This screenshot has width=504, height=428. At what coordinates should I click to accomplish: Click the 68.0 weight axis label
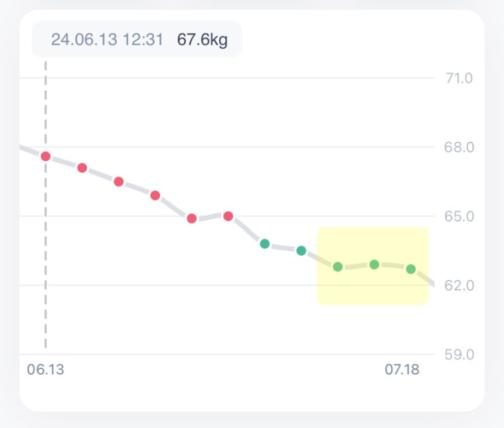tap(459, 147)
